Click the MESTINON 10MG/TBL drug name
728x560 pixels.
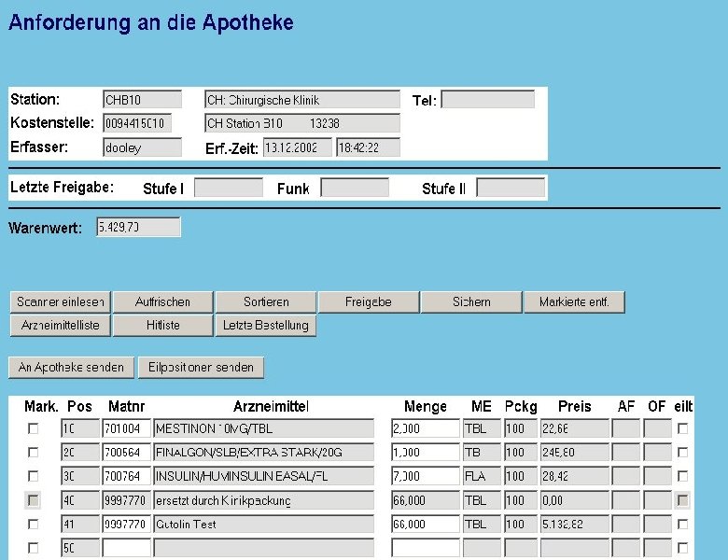264,428
